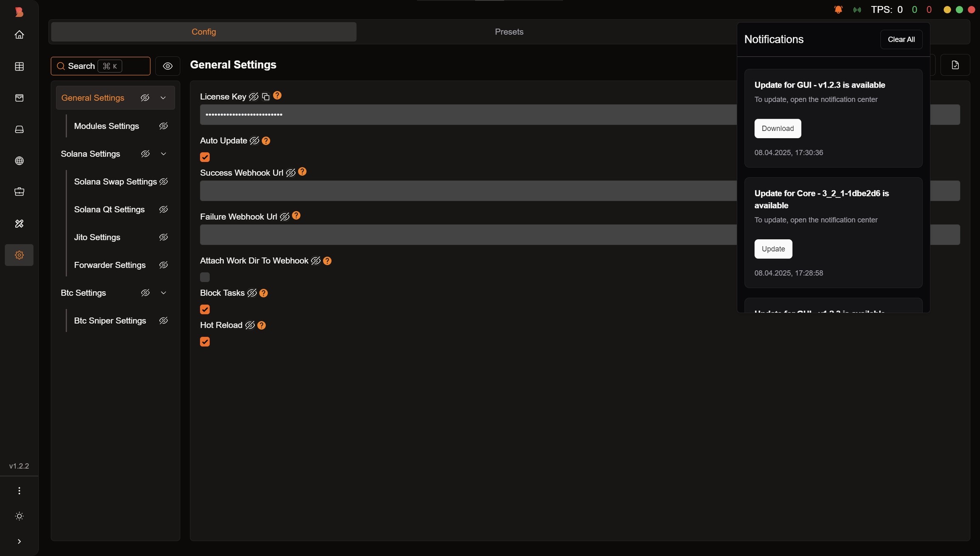
Task: Open help tooltip for Hot Reload
Action: point(262,325)
